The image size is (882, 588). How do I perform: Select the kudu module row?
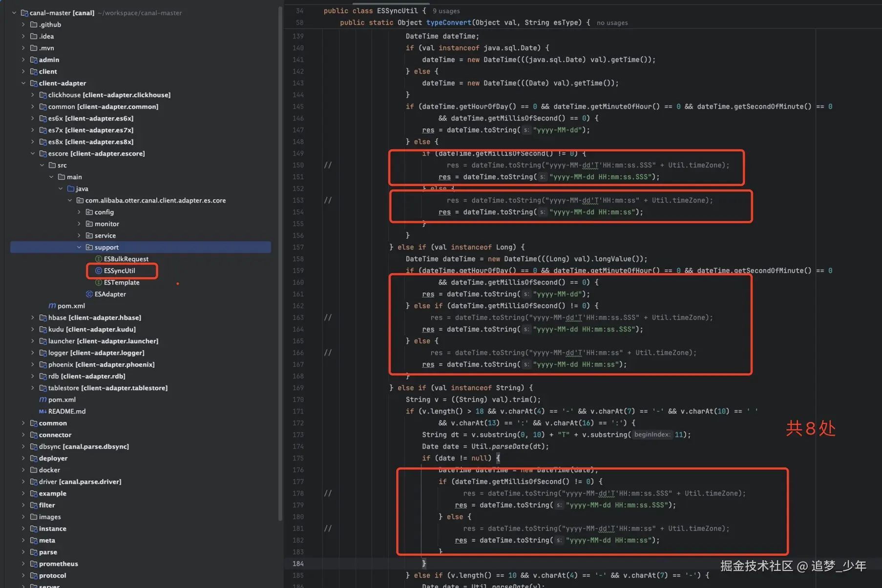[141, 329]
